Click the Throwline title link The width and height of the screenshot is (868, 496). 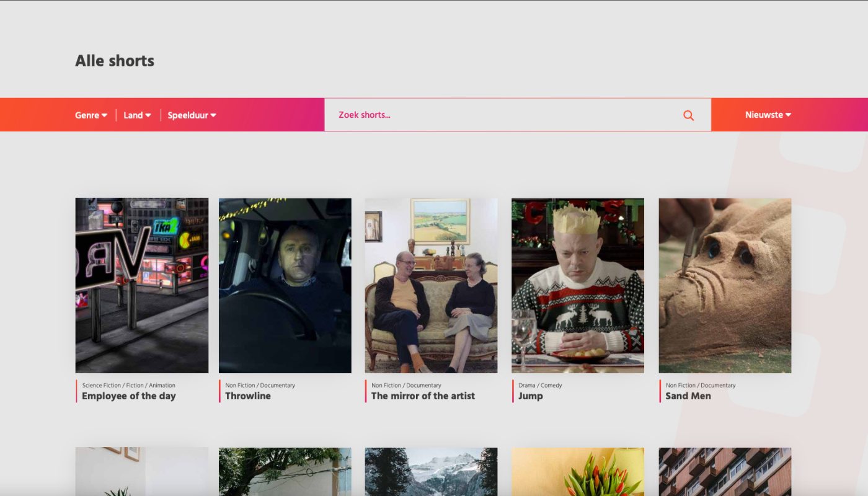pyautogui.click(x=248, y=396)
